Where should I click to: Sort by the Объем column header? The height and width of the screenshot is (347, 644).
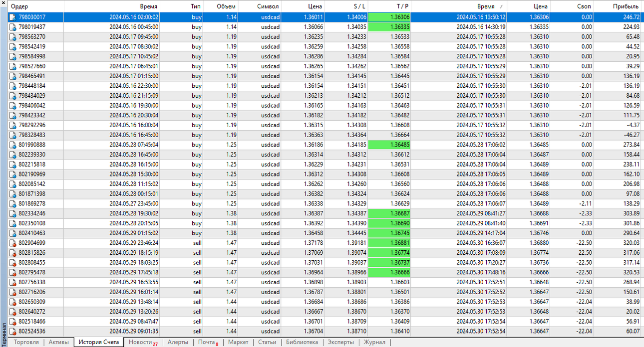tap(221, 6)
